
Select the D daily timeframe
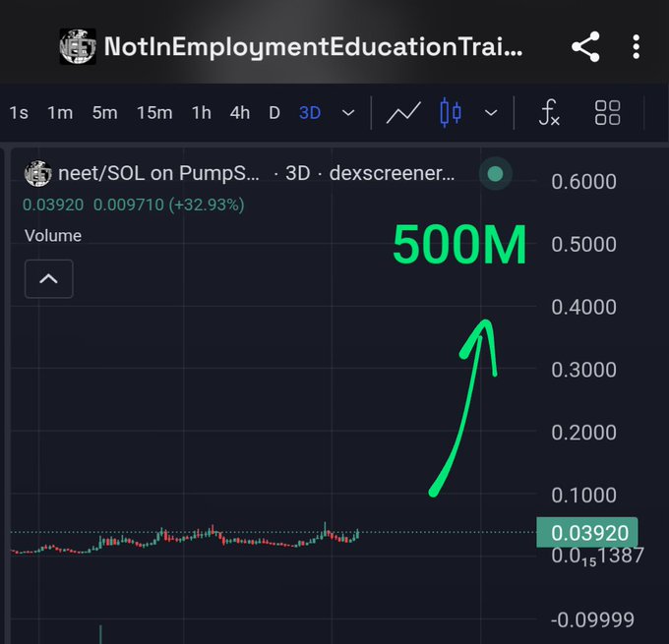[274, 113]
